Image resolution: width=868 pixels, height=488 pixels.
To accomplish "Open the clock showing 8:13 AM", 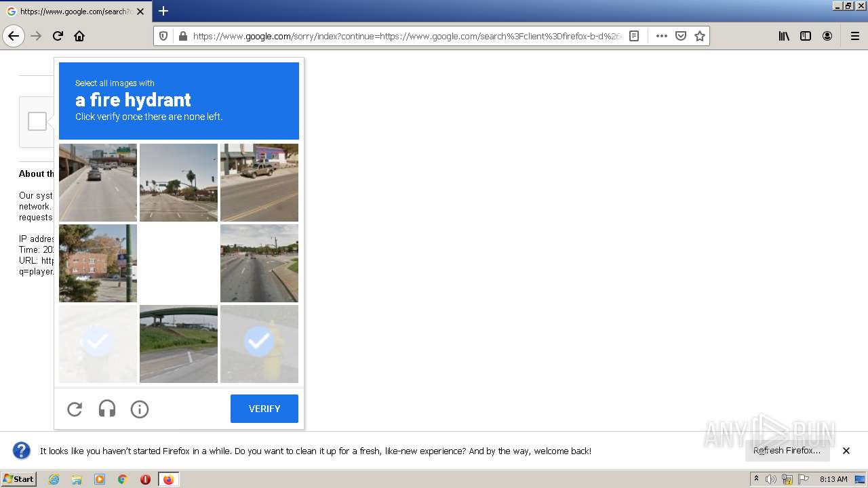I will [x=833, y=479].
